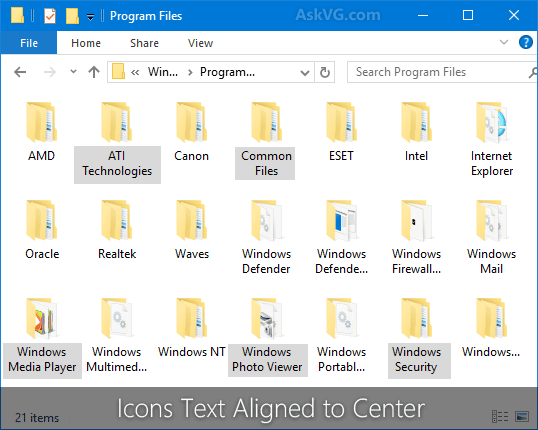This screenshot has height=430, width=538.
Task: Open the recent locations dropdown
Action: [x=73, y=72]
